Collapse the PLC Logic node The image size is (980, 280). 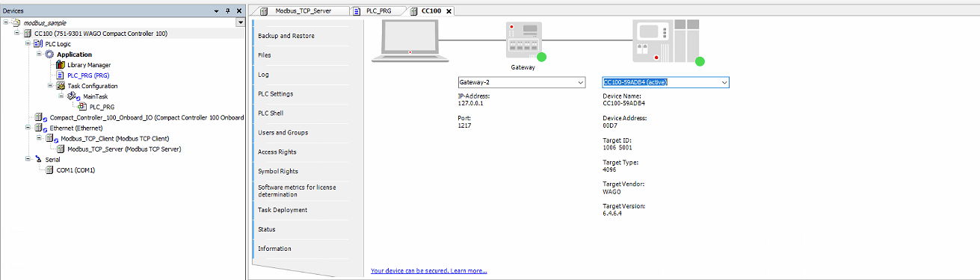tap(28, 44)
